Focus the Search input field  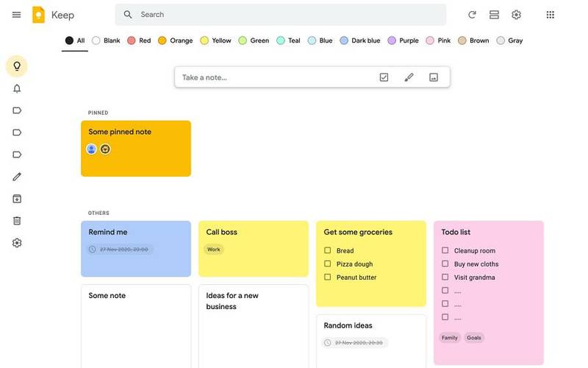tap(281, 15)
